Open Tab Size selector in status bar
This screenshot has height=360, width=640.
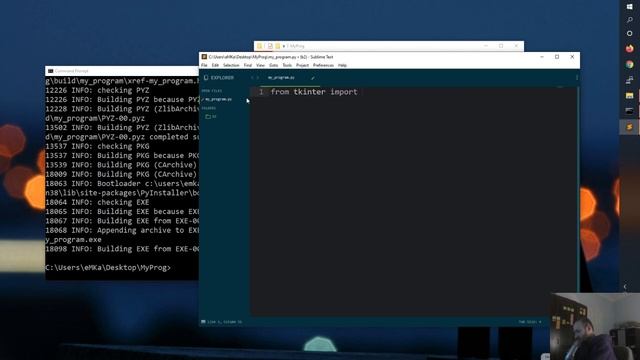coord(530,322)
